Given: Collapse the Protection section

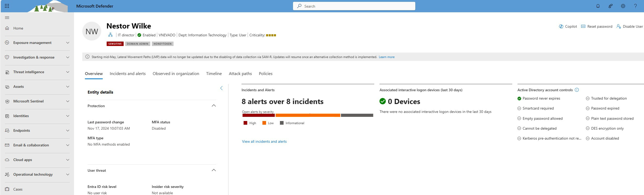Looking at the screenshot, I should point(214,106).
